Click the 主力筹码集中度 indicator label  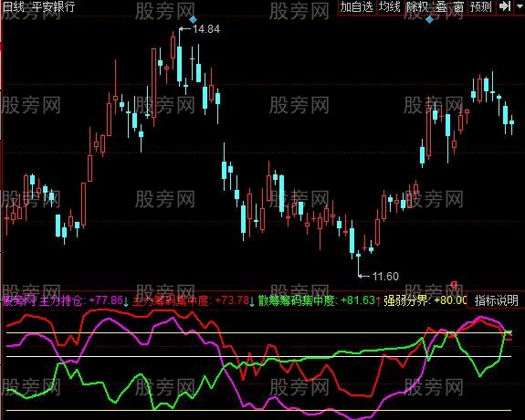pyautogui.click(x=171, y=300)
